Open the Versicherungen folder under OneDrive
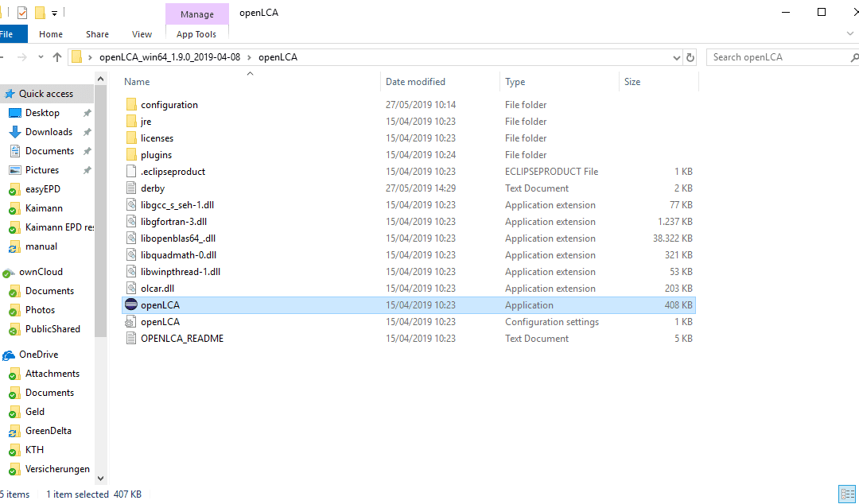859x504 pixels. pos(57,470)
